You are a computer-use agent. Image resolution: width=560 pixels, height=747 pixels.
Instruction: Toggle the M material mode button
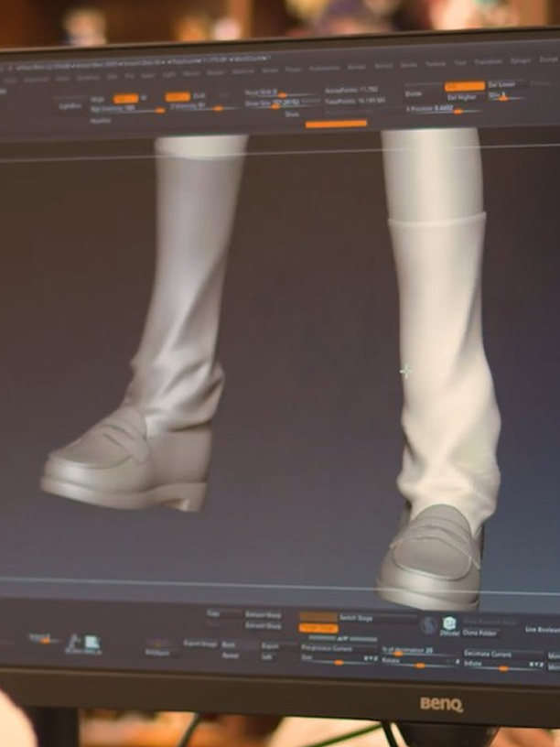tap(144, 98)
